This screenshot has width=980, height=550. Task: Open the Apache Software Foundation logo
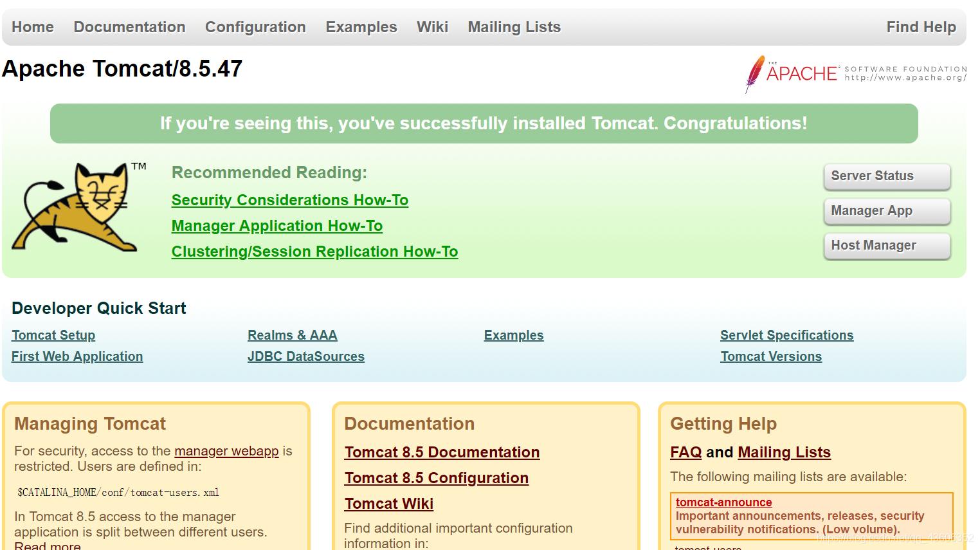(x=856, y=74)
